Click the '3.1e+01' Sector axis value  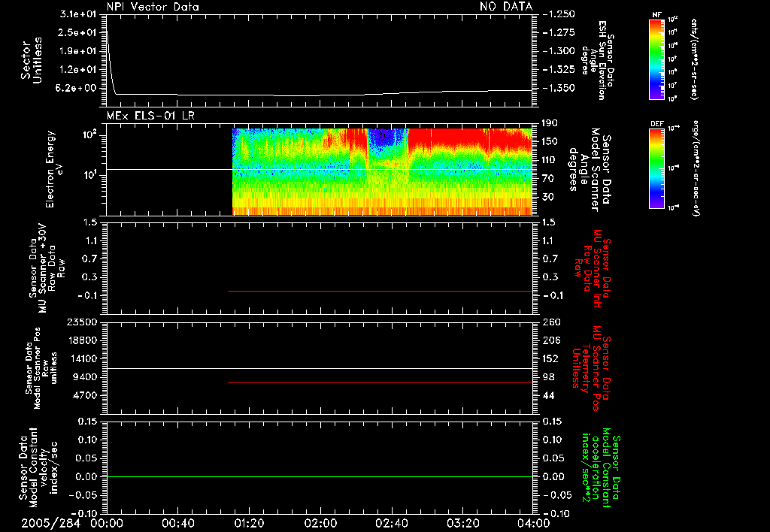coord(77,14)
